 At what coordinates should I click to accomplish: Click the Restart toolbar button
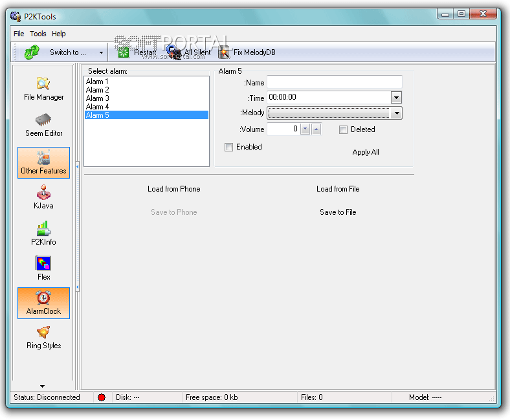coord(137,52)
